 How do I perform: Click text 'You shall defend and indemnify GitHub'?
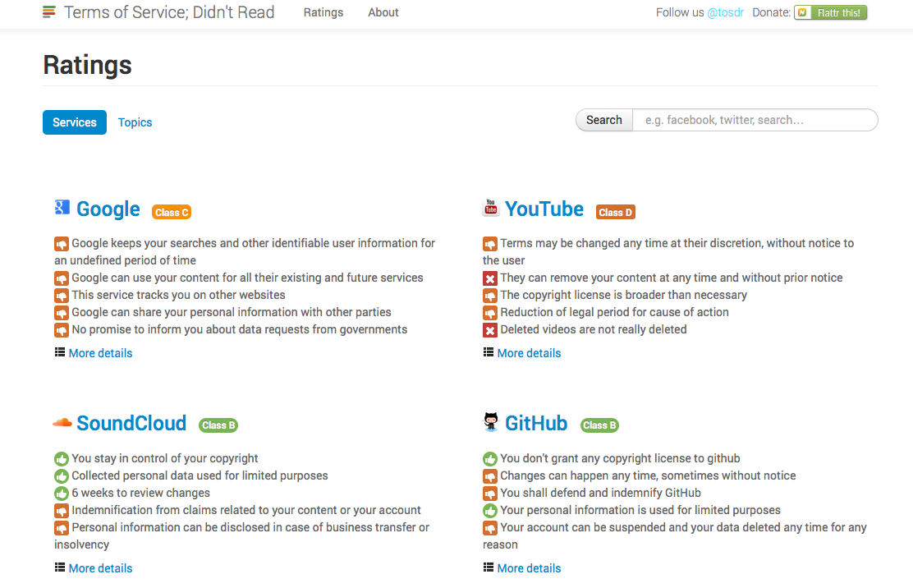coord(600,493)
